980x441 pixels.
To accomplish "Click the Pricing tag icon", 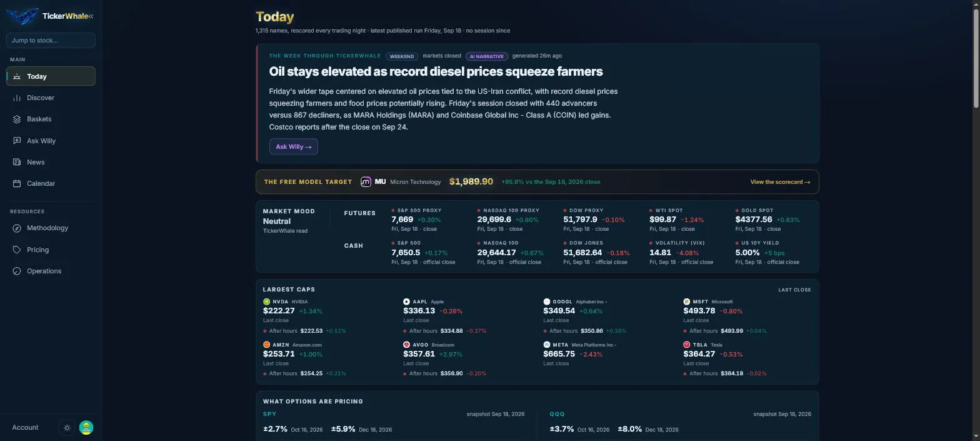I will point(17,250).
